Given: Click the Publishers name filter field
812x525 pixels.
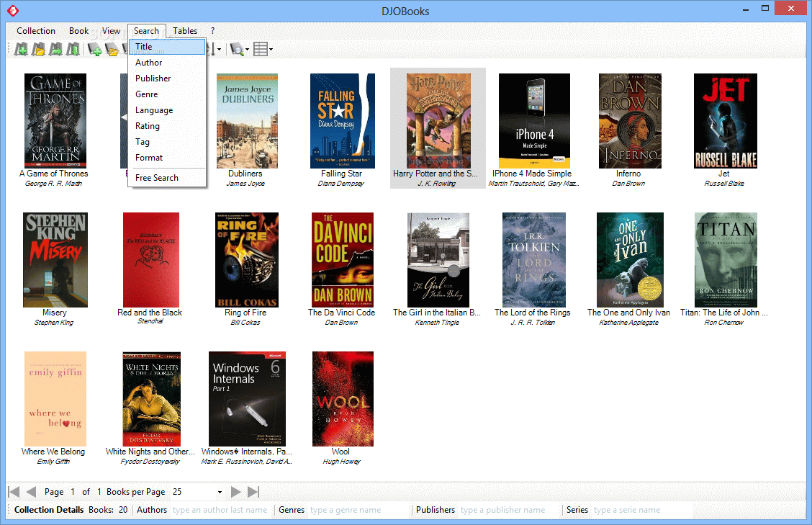Looking at the screenshot, I should coord(508,510).
